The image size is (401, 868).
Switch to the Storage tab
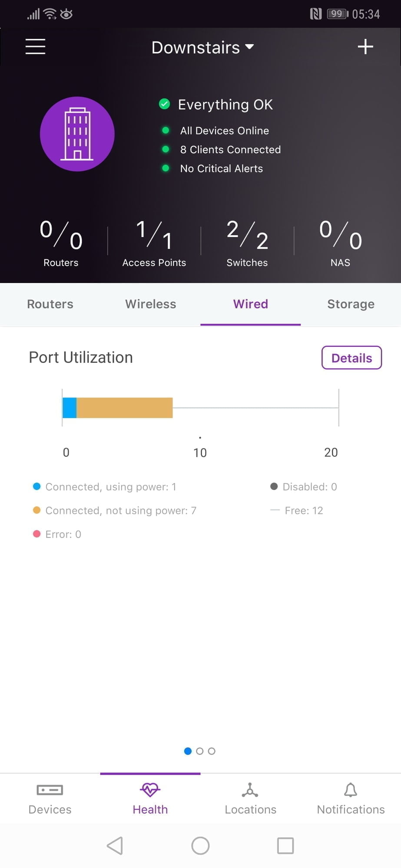tap(351, 304)
